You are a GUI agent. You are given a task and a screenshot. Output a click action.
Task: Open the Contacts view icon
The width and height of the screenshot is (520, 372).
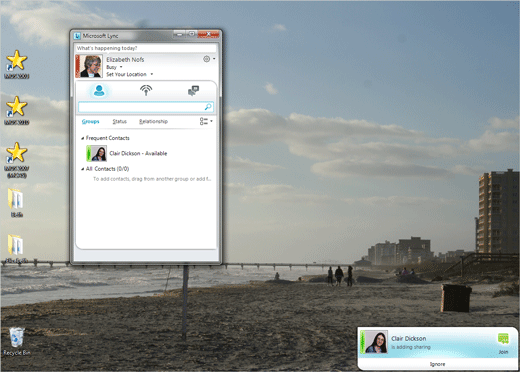99,90
